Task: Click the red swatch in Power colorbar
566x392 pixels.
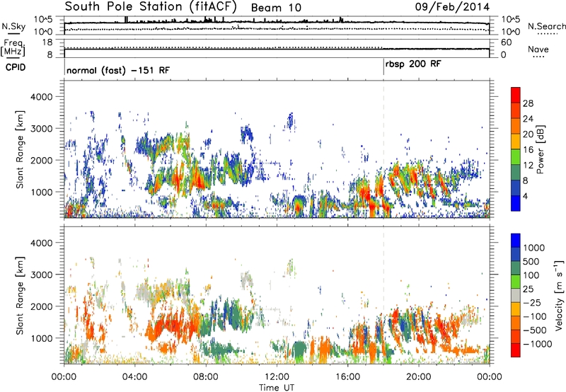Action: [x=516, y=96]
